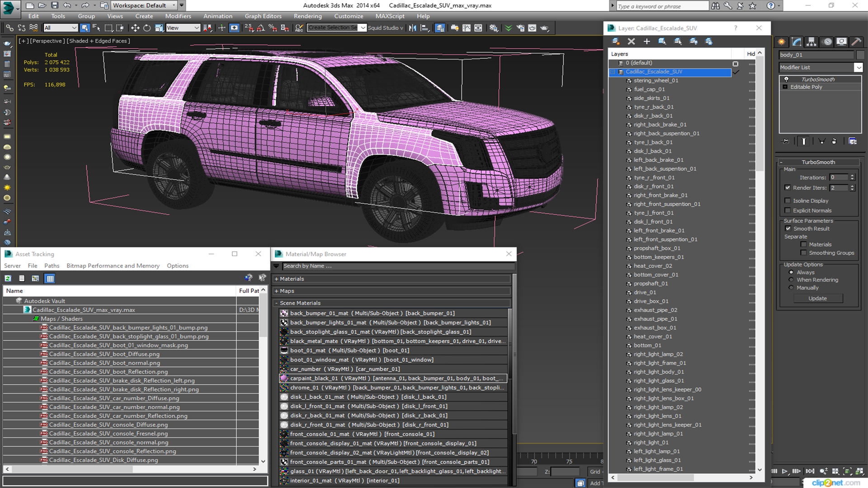Open Paths menu in Asset Tracking

coord(52,266)
